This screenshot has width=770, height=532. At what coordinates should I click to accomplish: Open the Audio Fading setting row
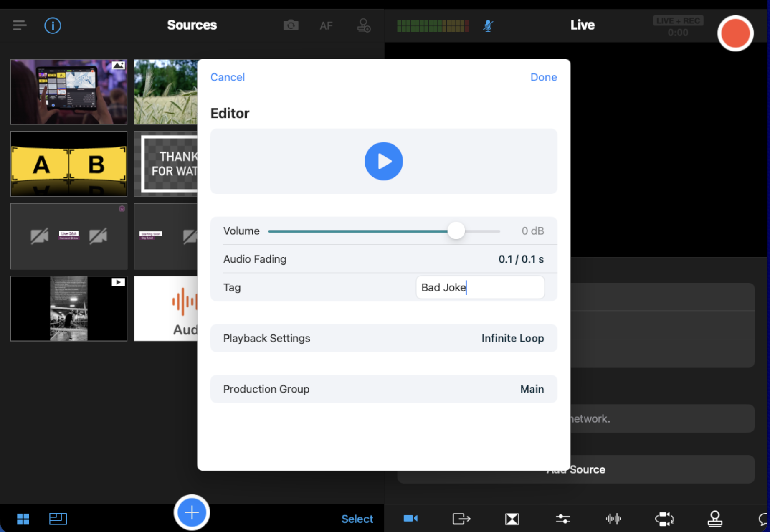click(x=383, y=259)
